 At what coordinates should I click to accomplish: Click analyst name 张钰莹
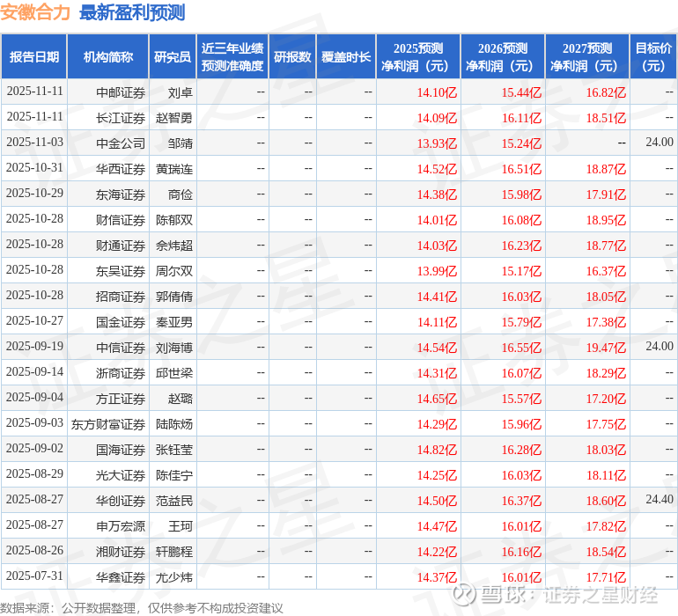pos(174,449)
